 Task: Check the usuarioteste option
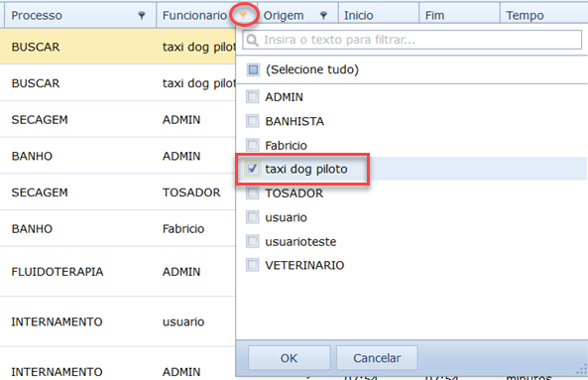click(253, 241)
